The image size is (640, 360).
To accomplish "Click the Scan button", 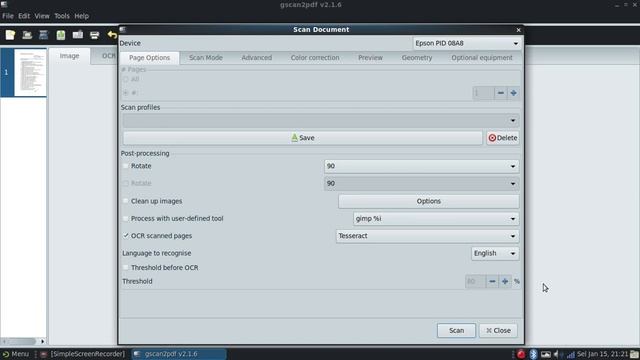I will (456, 330).
